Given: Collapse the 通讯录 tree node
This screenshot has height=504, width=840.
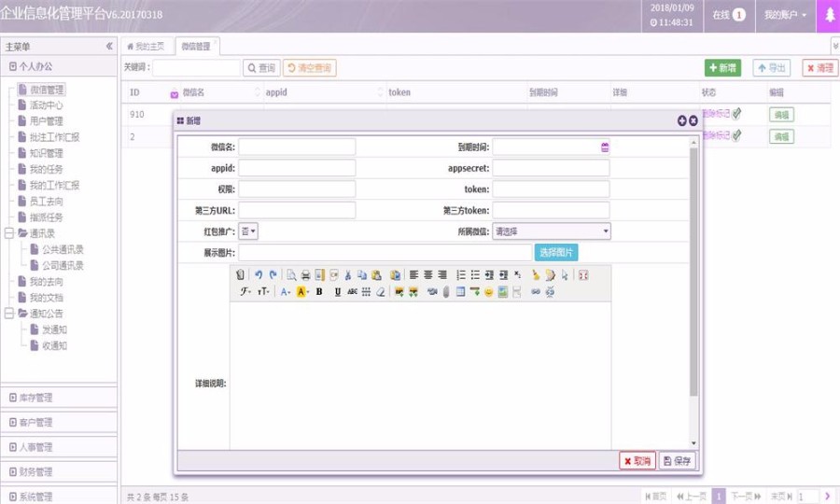Looking at the screenshot, I should pos(9,233).
